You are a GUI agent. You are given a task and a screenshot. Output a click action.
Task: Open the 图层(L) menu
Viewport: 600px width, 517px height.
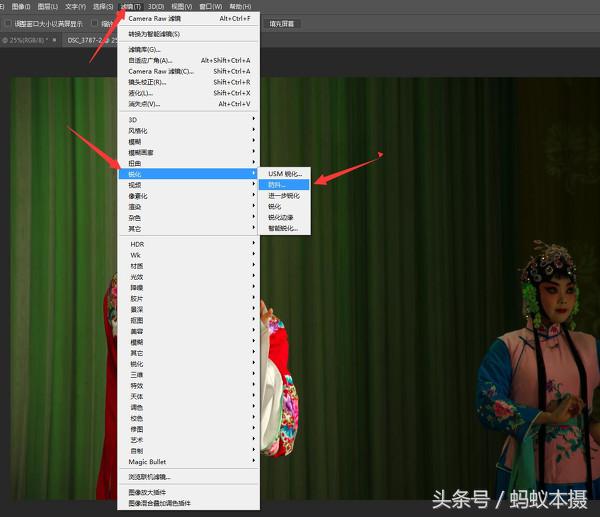48,7
